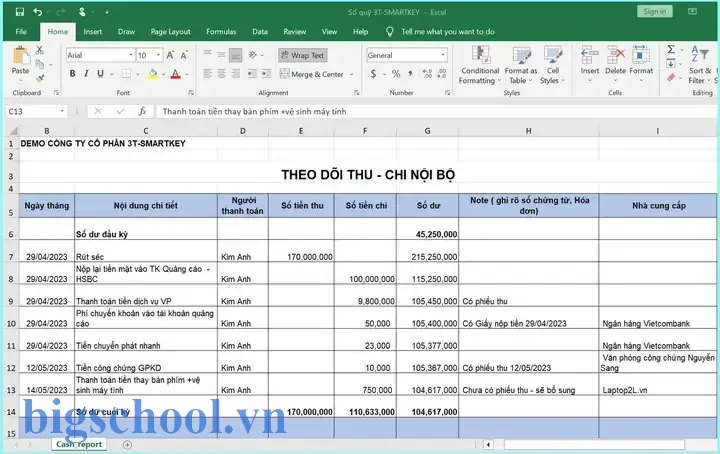Align text to the left
720x454 pixels.
pyautogui.click(x=208, y=73)
